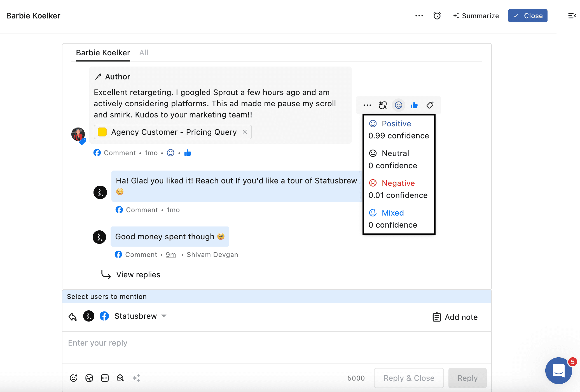Open the Intercom chat bubble

coord(558,371)
